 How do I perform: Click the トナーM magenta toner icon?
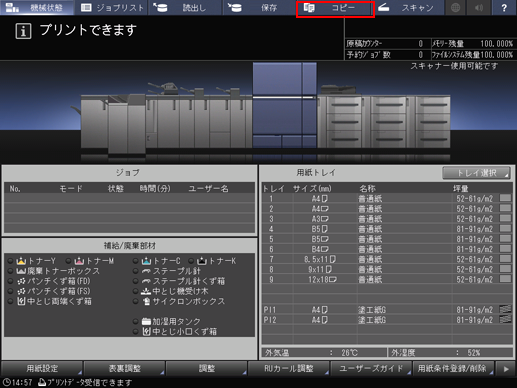[x=79, y=261]
